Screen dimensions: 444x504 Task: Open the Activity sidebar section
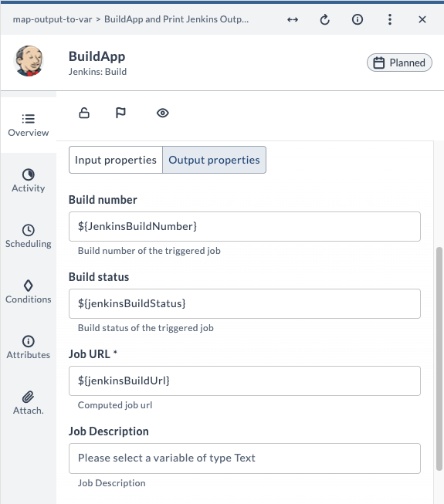[x=29, y=181]
